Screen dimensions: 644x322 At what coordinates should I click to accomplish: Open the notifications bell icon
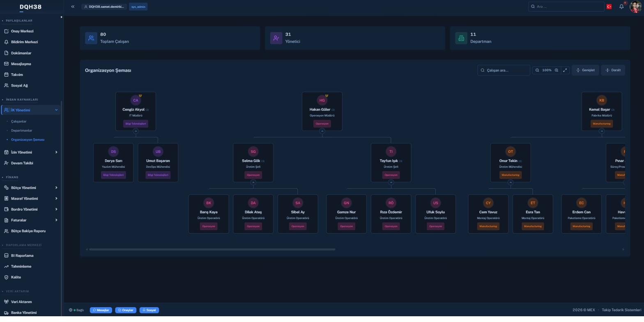[x=621, y=7]
